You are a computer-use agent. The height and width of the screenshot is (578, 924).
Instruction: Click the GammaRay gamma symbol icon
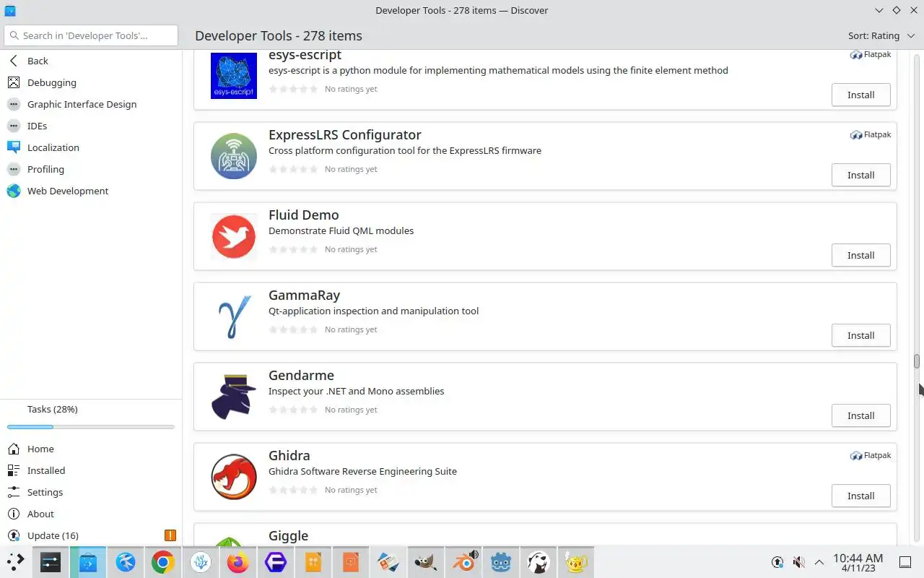[234, 316]
